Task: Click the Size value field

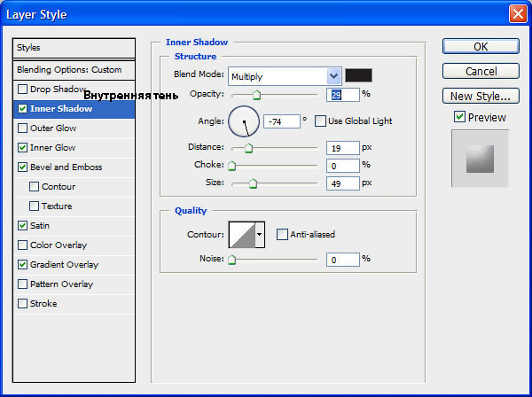Action: tap(342, 183)
